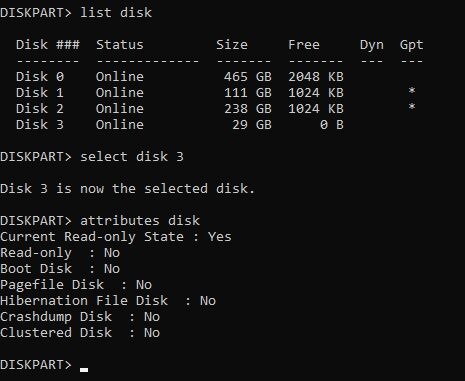
Task: Select the Disk 1 row label
Action: click(x=40, y=93)
